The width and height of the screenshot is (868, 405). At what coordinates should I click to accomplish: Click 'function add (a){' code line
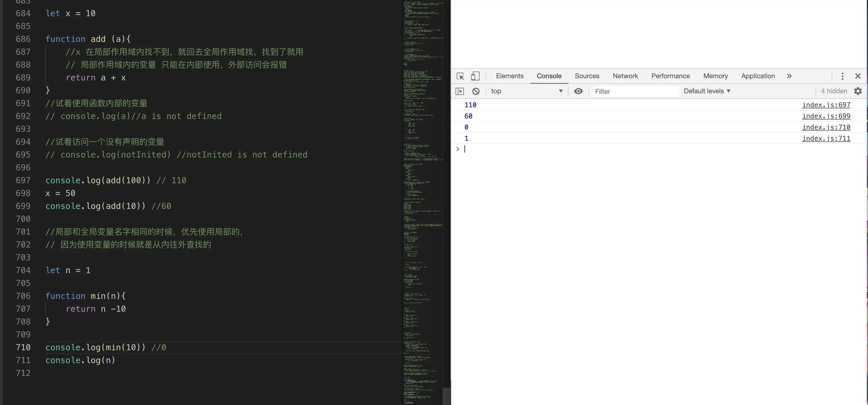tap(88, 39)
